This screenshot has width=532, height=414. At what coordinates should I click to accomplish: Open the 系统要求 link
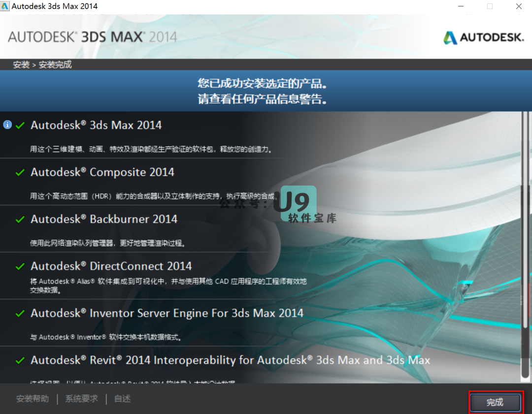82,399
